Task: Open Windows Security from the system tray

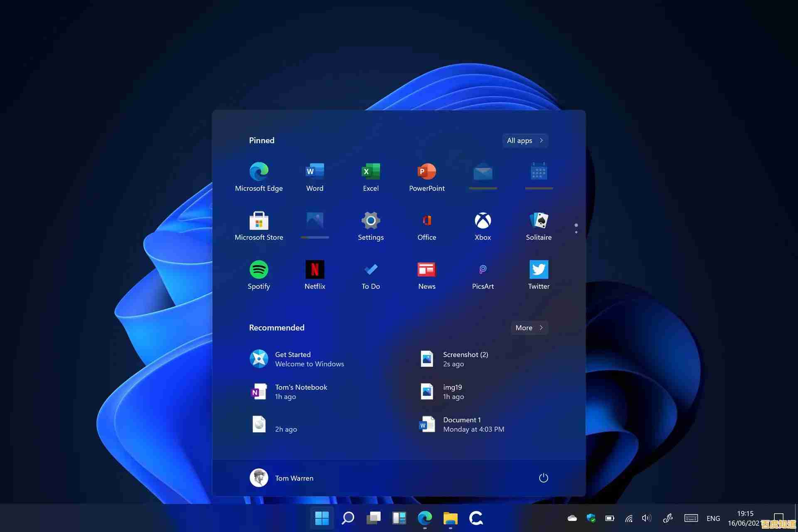Action: click(x=591, y=518)
